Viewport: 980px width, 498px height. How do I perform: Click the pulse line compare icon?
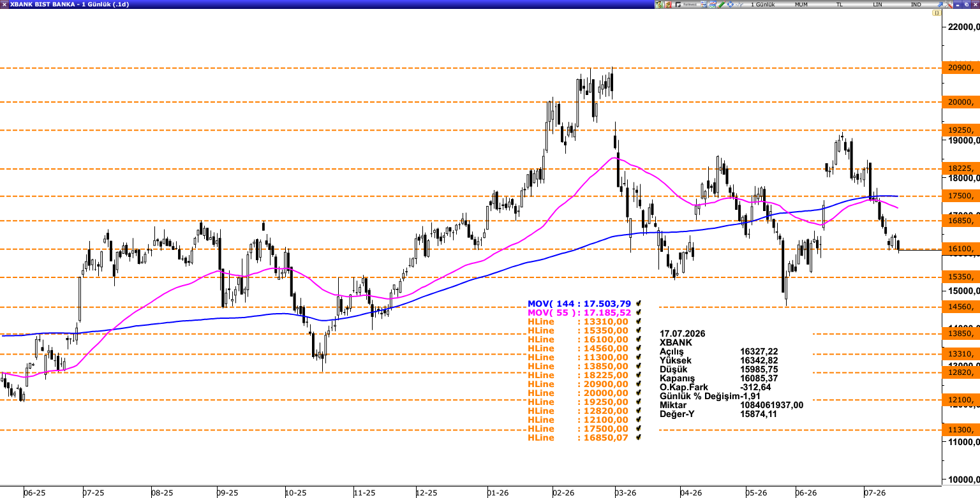[739, 4]
